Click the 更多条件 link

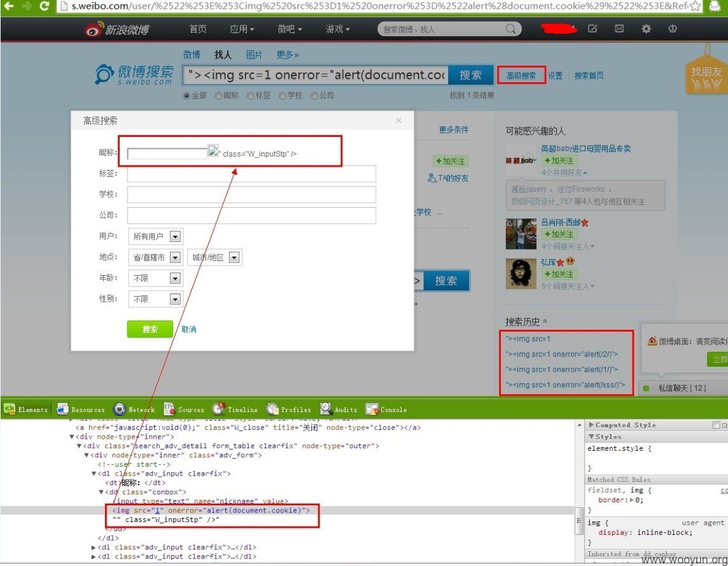[454, 130]
